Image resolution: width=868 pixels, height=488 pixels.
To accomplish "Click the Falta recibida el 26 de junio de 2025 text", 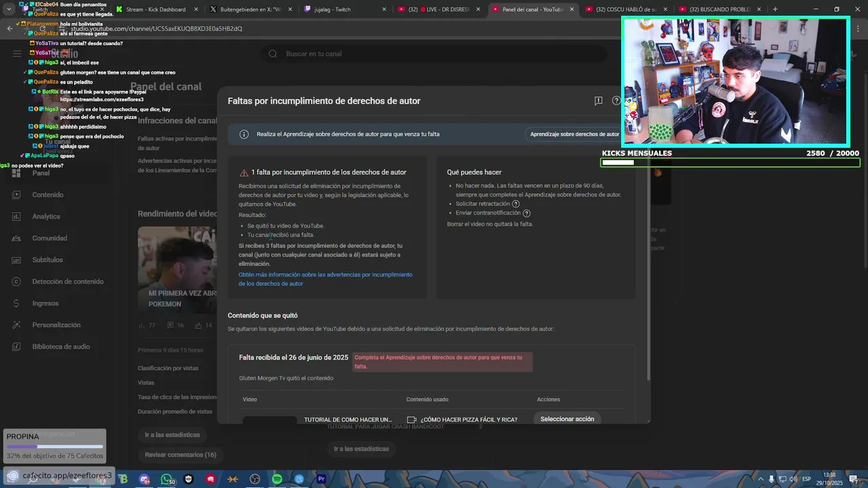I will [x=294, y=357].
